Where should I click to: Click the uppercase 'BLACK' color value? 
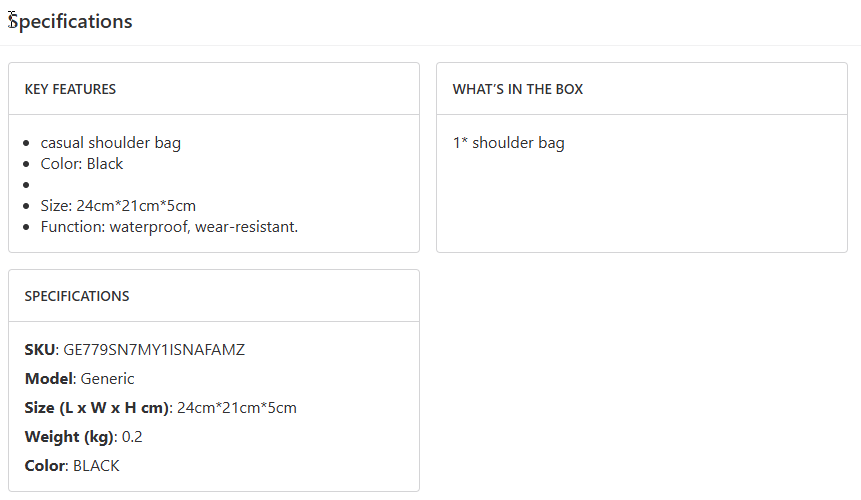point(96,466)
